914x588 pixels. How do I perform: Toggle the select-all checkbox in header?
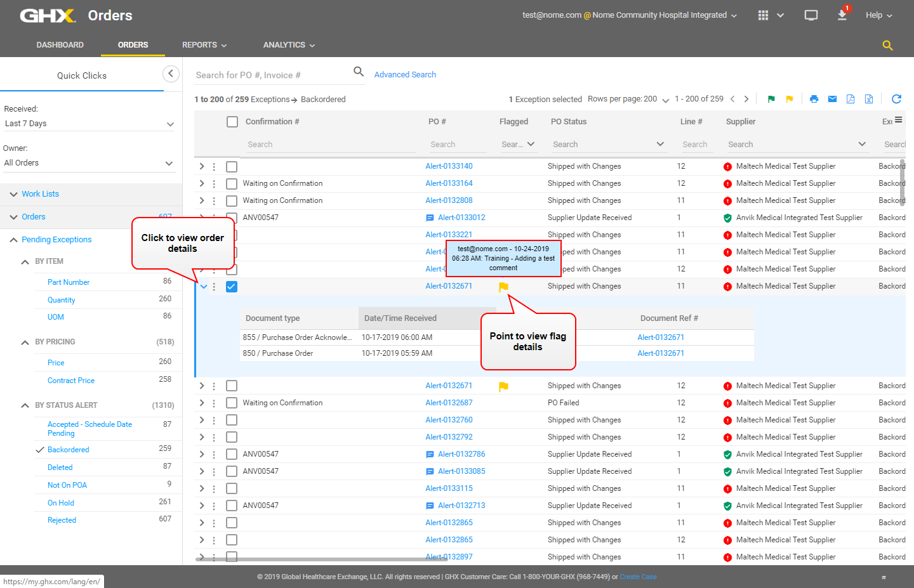[x=232, y=122]
